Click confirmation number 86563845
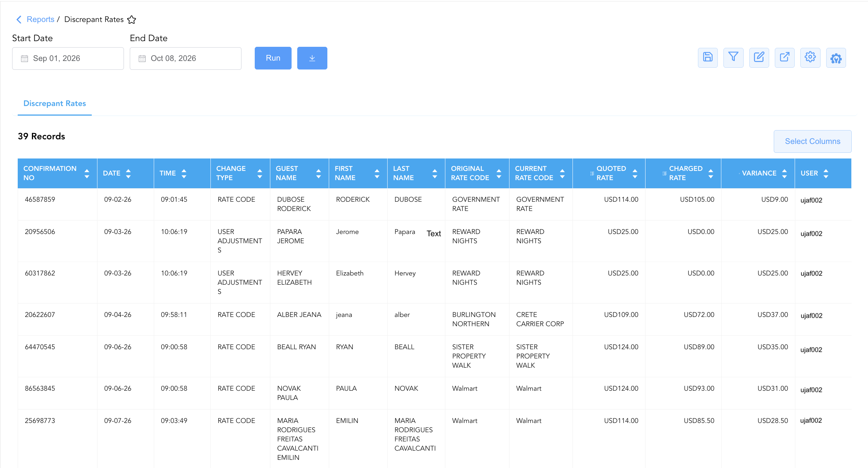The image size is (868, 468). tap(40, 389)
